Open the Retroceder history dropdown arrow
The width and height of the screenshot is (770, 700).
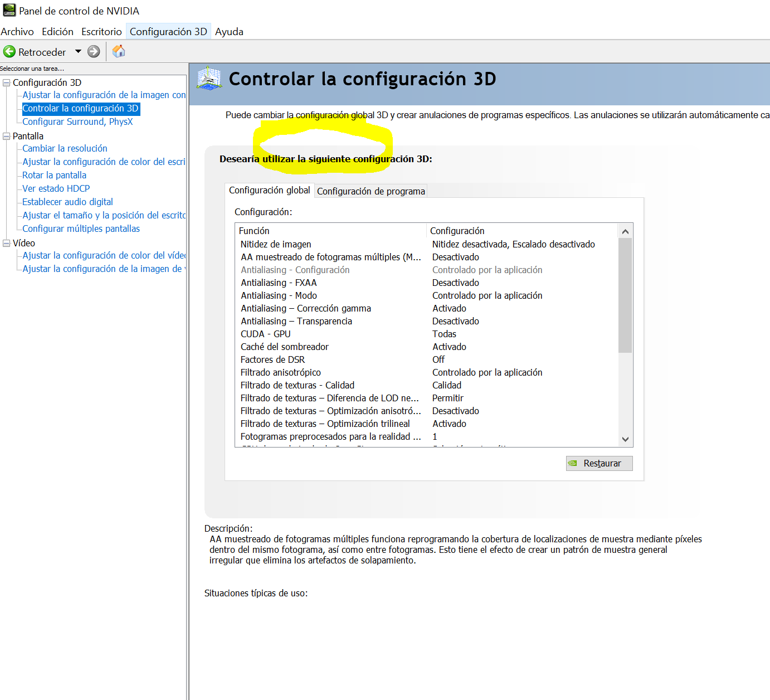coord(78,52)
